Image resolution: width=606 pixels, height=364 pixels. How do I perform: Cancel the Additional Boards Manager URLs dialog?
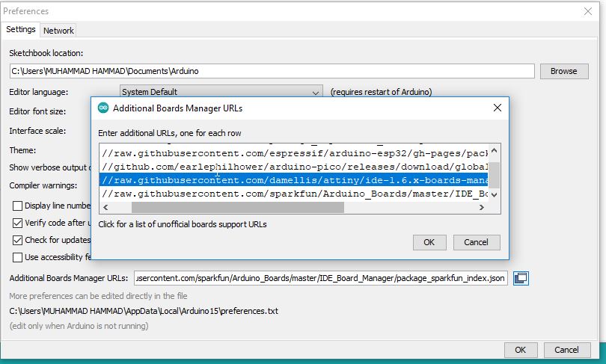476,242
